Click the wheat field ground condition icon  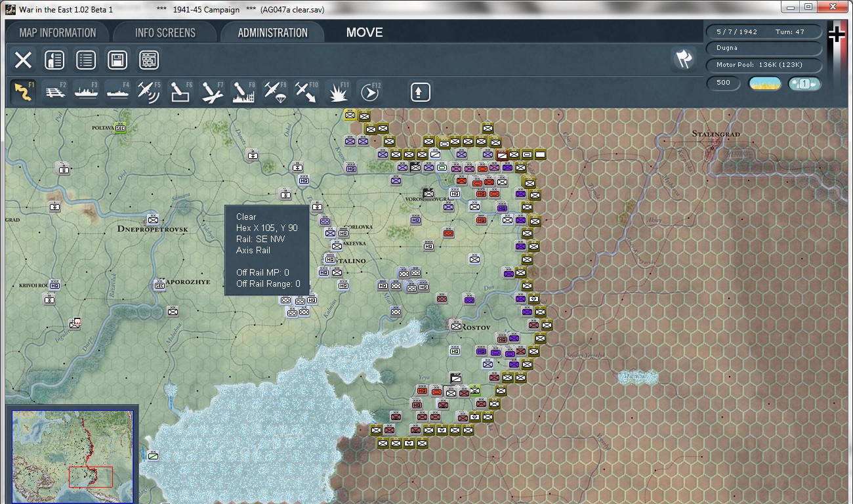pos(765,83)
